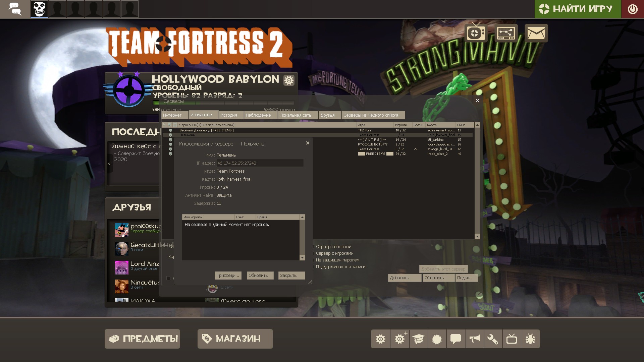Click the НАЙТИ ИГРУ button
Image resolution: width=644 pixels, height=362 pixels.
pyautogui.click(x=578, y=9)
